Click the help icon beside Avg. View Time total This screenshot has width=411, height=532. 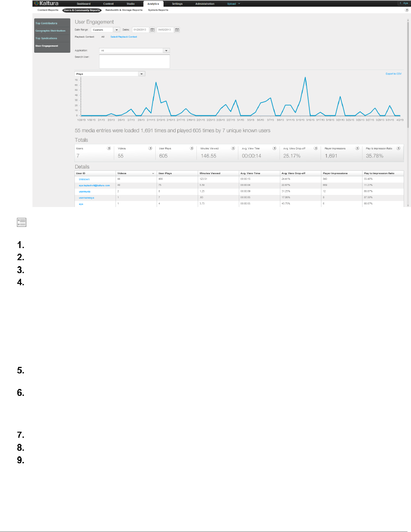click(274, 148)
